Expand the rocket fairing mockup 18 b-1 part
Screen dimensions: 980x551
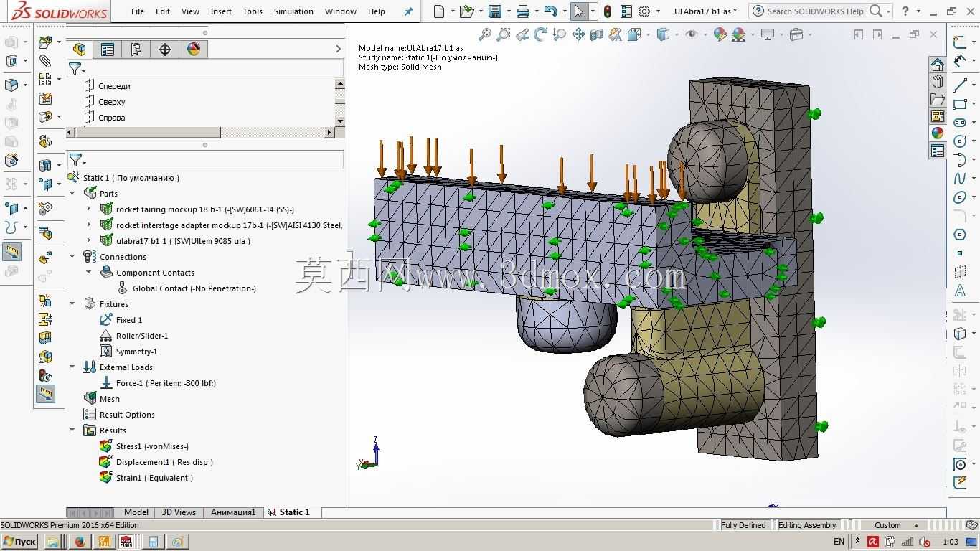point(89,209)
